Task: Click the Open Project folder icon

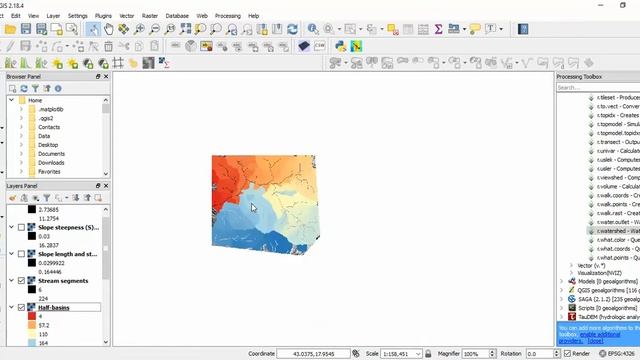Action: coord(10,29)
